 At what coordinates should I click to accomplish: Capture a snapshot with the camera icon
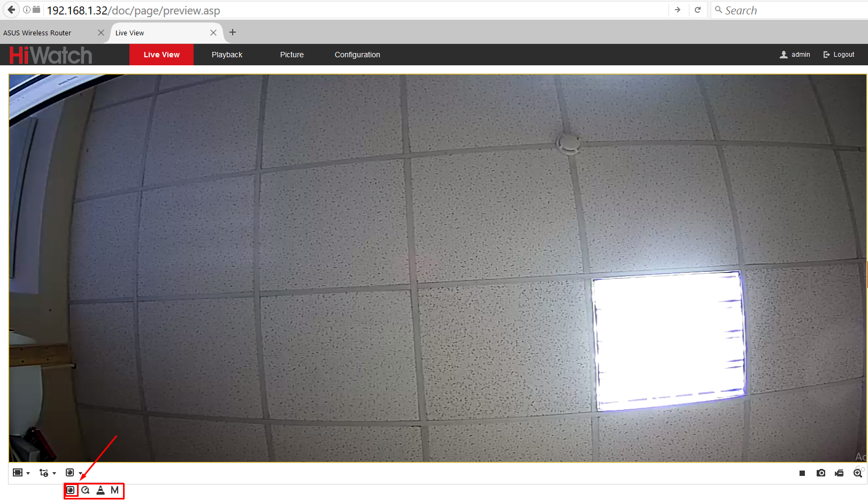[821, 473]
